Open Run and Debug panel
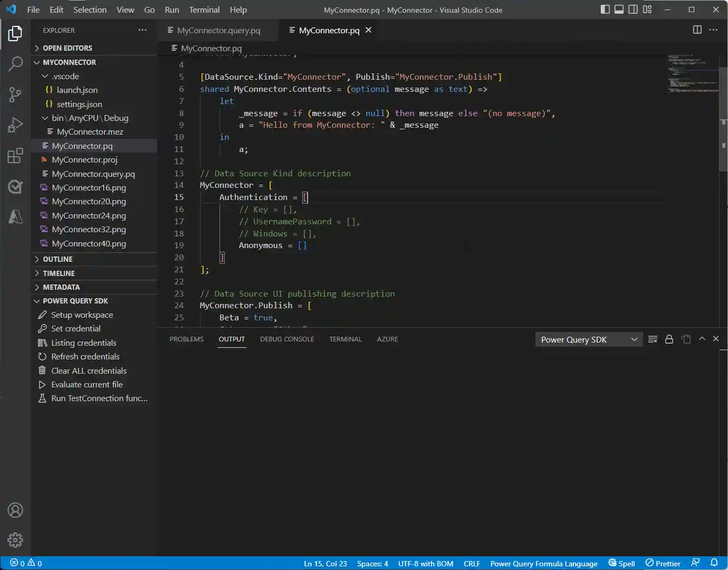 click(x=15, y=125)
